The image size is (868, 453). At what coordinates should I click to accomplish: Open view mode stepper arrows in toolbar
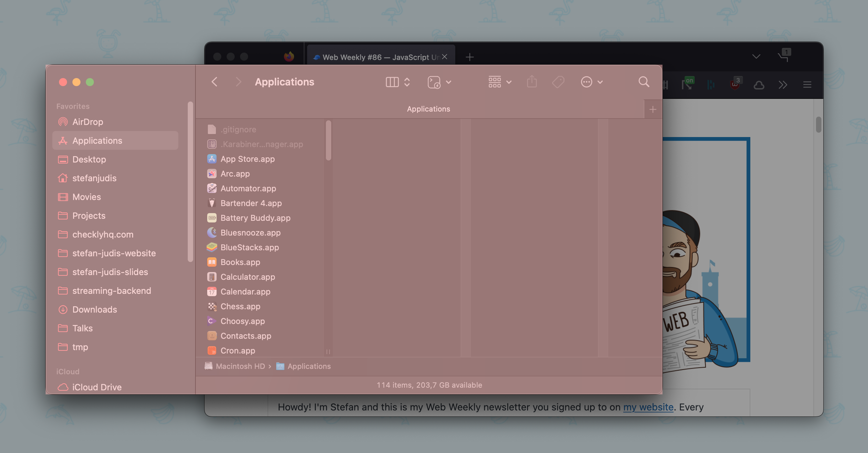[407, 82]
